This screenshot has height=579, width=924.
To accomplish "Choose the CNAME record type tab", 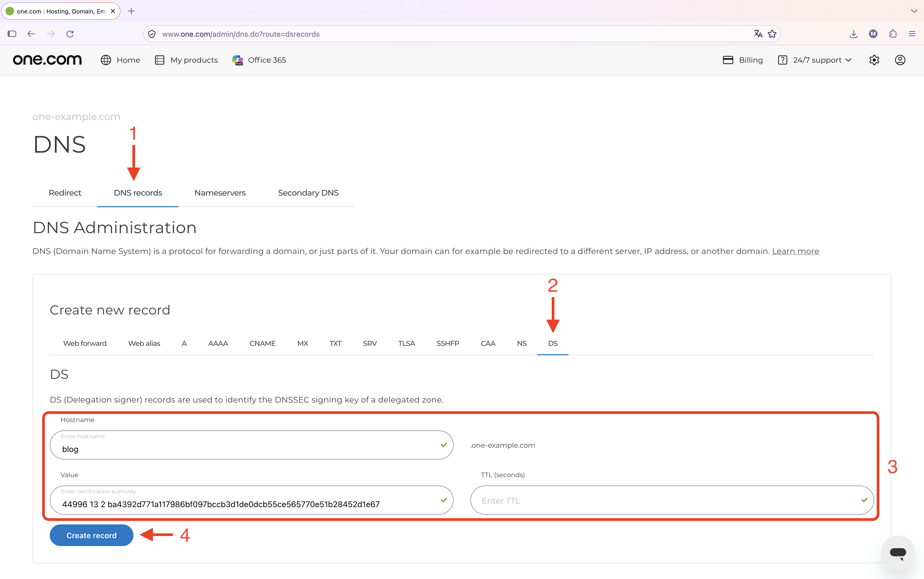I will [x=262, y=343].
